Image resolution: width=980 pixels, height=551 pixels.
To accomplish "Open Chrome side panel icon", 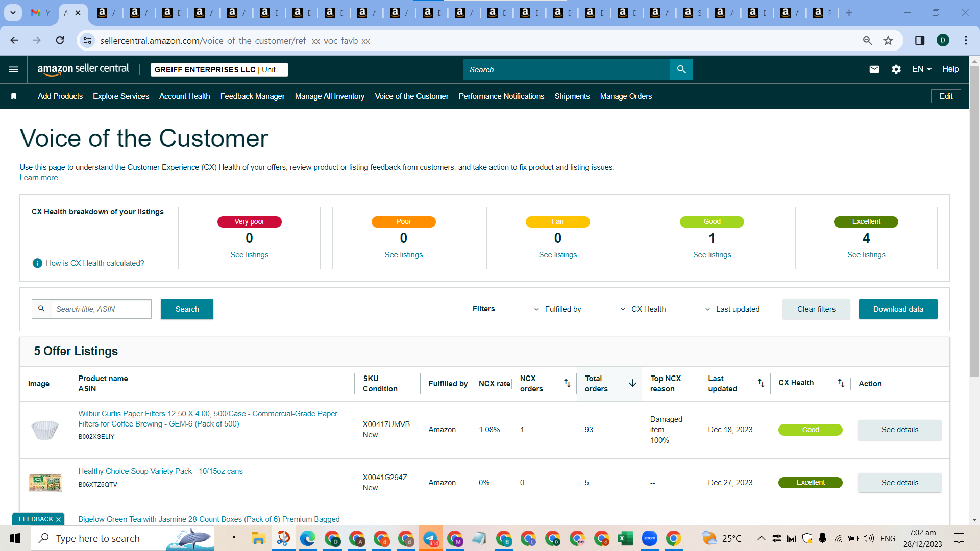I will [x=920, y=40].
